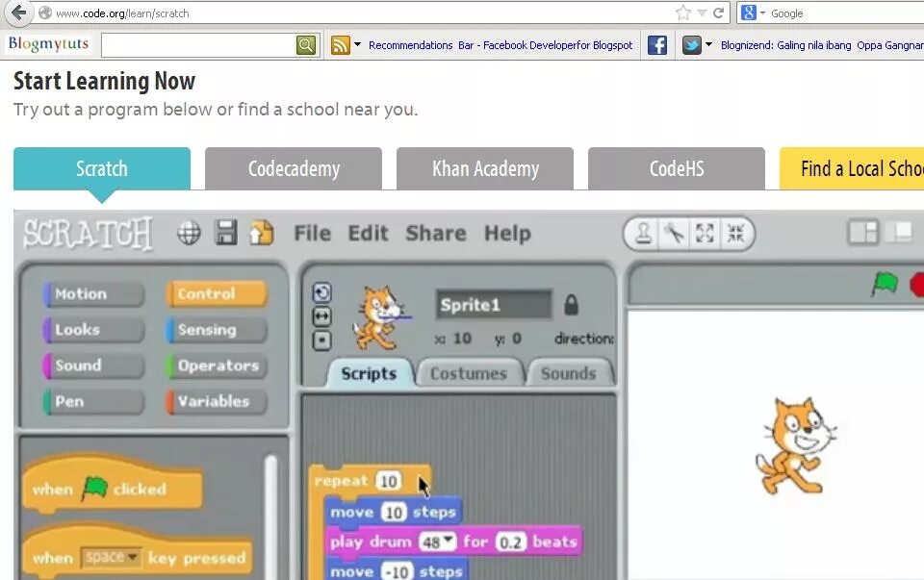This screenshot has height=580, width=924.
Task: Open the RSS feed dropdown arrow
Action: tap(357, 45)
